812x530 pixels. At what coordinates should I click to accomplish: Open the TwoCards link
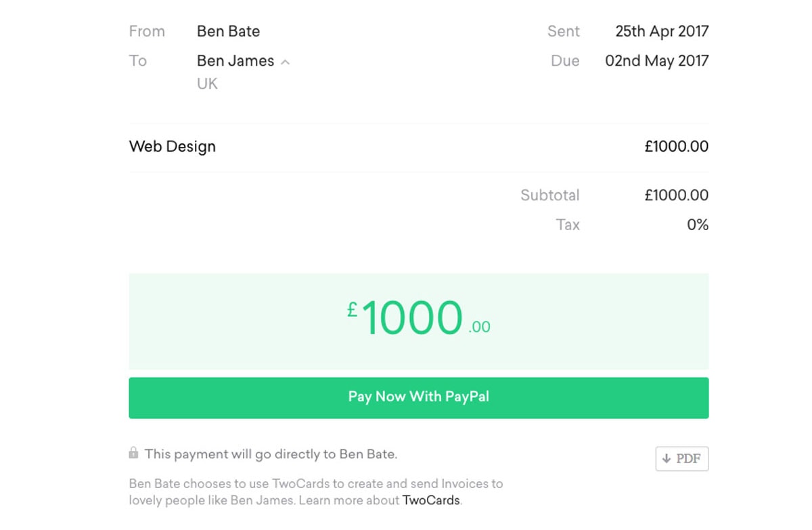point(431,501)
